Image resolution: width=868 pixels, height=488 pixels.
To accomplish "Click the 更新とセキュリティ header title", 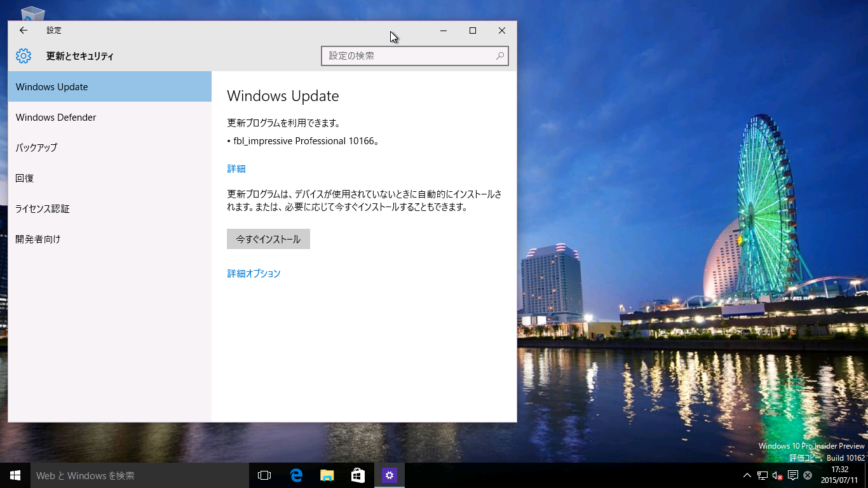I will (80, 56).
